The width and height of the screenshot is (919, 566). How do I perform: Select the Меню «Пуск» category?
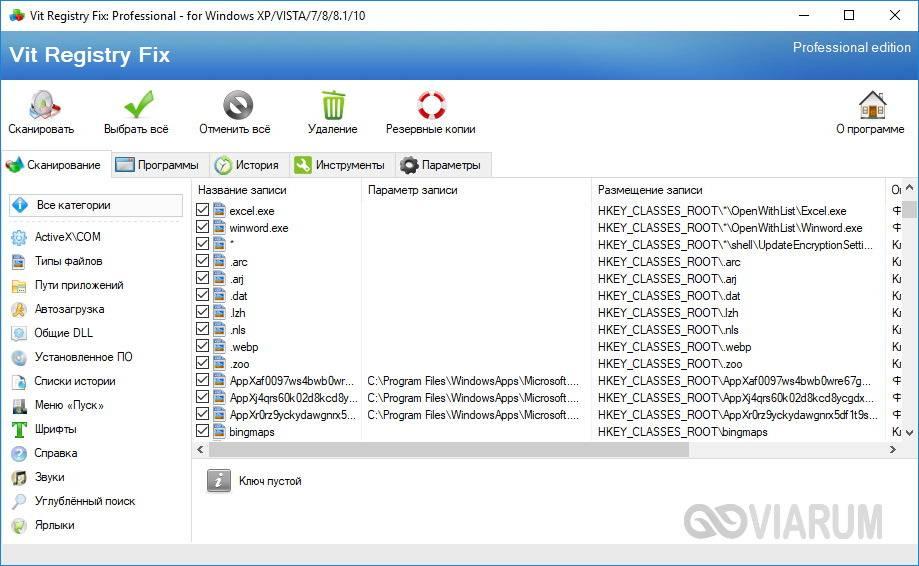click(x=58, y=405)
